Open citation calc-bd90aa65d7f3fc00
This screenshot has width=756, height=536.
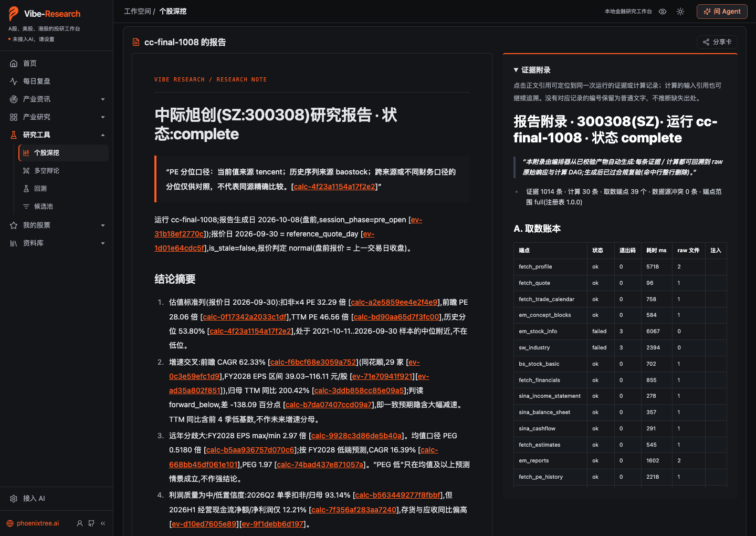click(396, 317)
